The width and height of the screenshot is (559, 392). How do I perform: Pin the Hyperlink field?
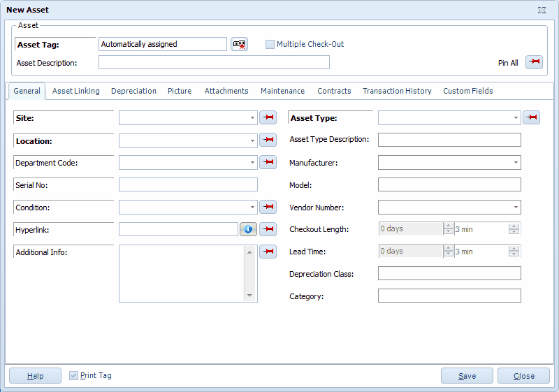tap(268, 229)
